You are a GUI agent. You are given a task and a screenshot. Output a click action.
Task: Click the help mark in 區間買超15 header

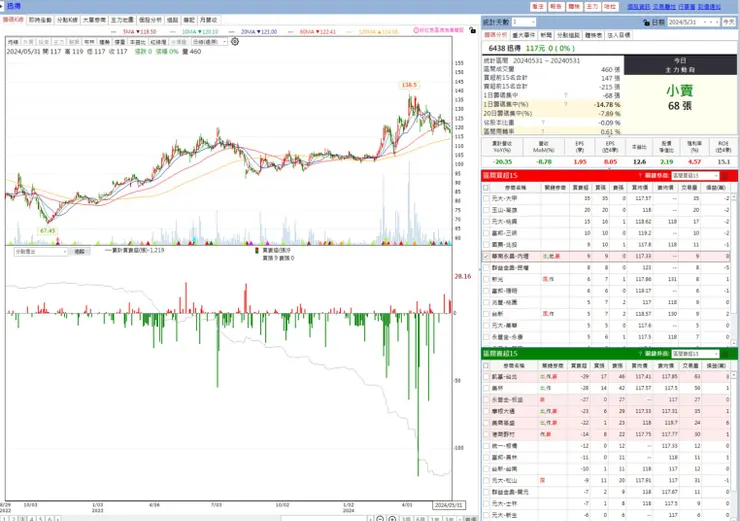click(640, 176)
